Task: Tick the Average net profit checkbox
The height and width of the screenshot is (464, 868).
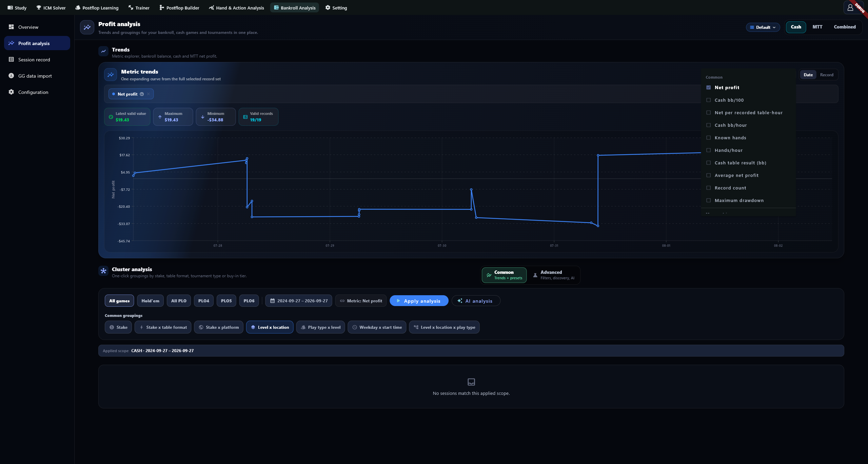Action: pos(709,175)
